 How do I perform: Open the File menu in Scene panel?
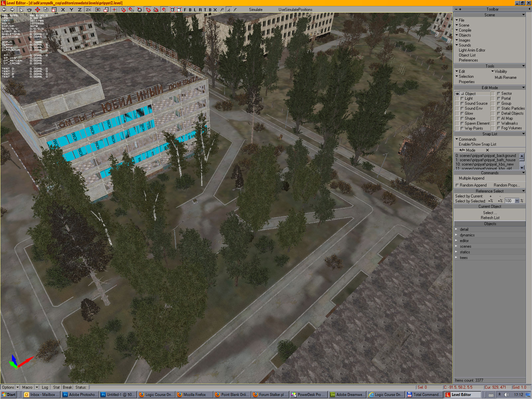tap(460, 20)
